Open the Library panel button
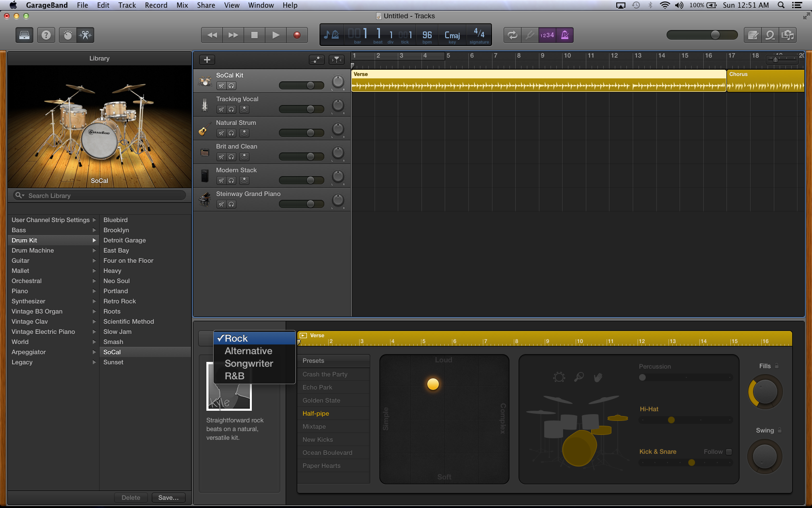The image size is (812, 508). (x=24, y=35)
